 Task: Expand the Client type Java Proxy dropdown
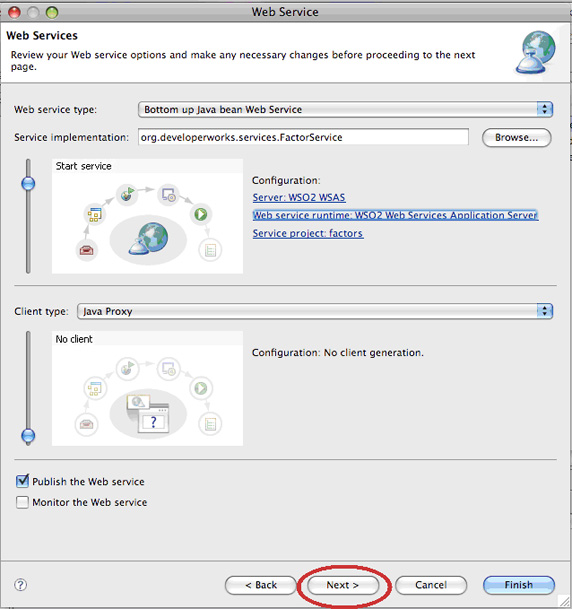[x=315, y=311]
